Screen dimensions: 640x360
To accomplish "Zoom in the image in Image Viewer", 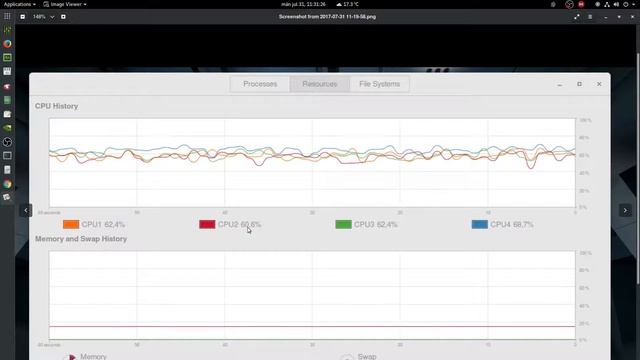I will coord(63,17).
